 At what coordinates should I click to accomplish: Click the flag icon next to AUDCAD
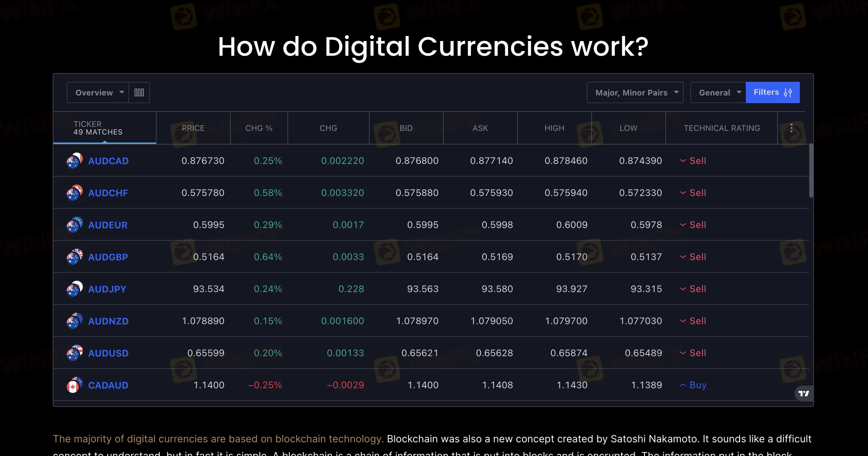tap(74, 161)
